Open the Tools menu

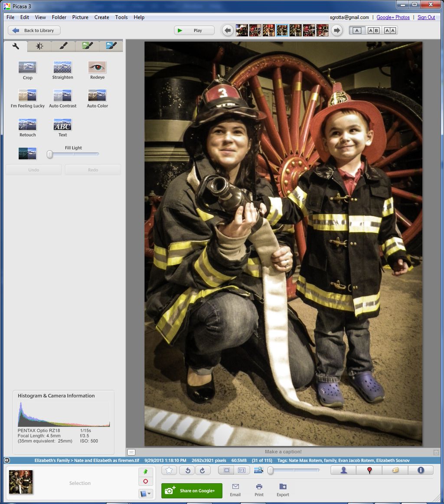click(x=121, y=17)
